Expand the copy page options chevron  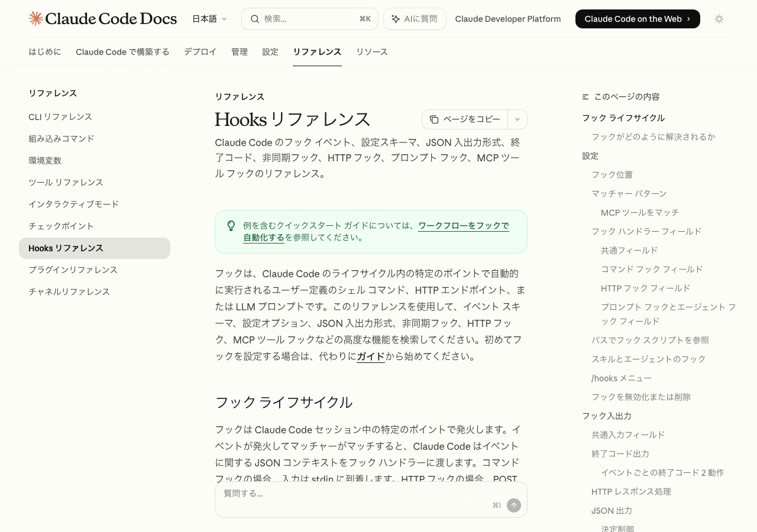pyautogui.click(x=517, y=119)
